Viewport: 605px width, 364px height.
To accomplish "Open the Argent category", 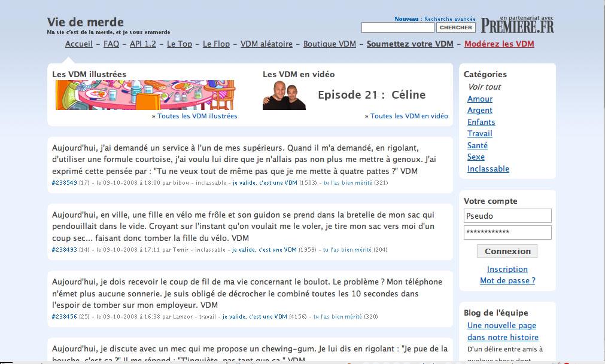I will [480, 111].
